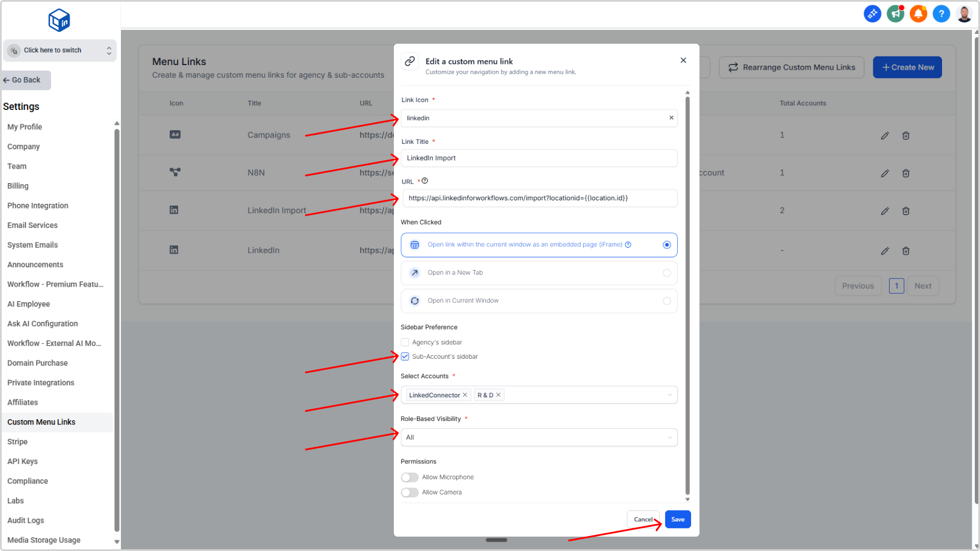This screenshot has height=551, width=980.
Task: Check the Agency's sidebar checkbox
Action: [405, 343]
